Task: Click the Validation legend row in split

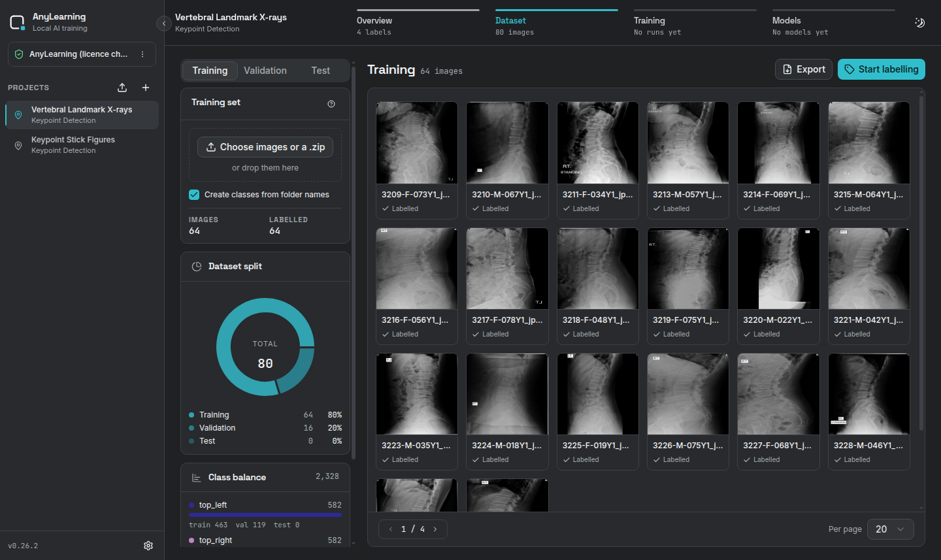Action: click(265, 428)
